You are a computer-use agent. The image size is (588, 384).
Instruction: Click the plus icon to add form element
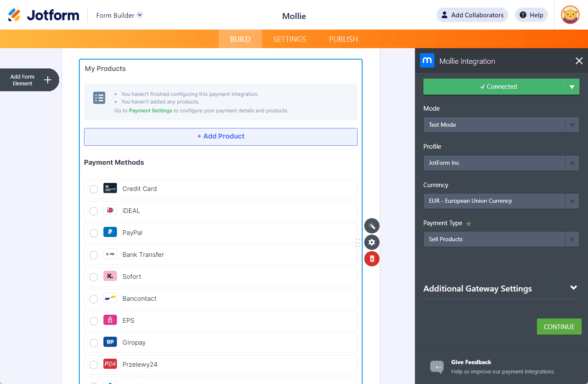48,80
